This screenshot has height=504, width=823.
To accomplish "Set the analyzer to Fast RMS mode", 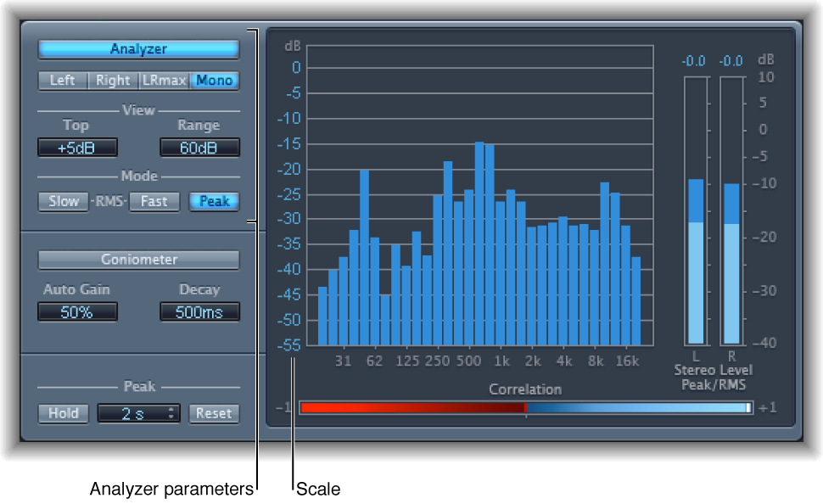I will click(154, 201).
